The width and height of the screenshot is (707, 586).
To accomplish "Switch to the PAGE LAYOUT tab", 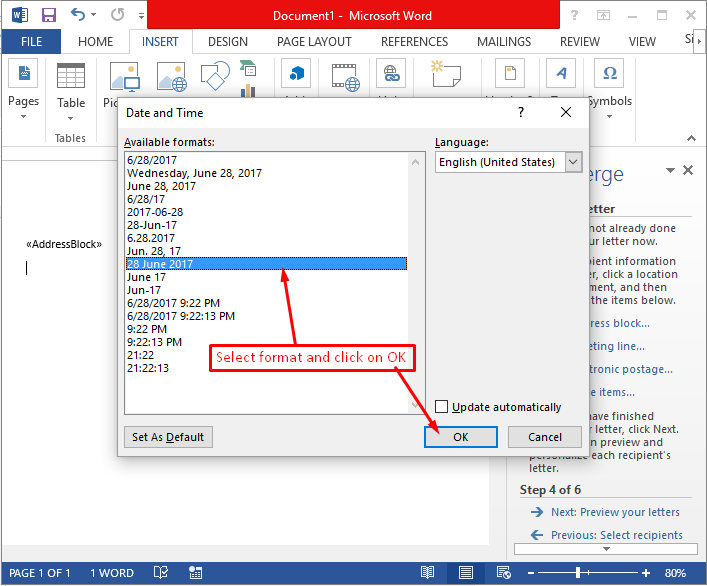I will coord(314,41).
